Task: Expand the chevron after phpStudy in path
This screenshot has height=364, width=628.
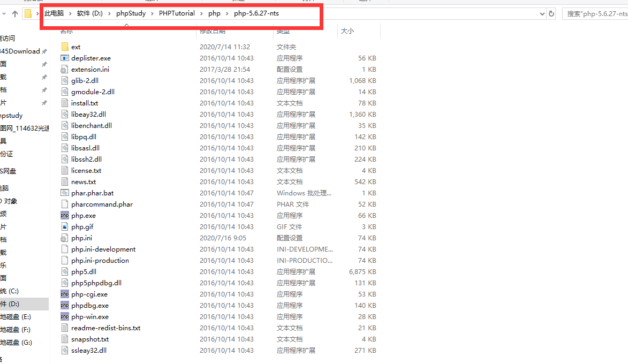Action: pos(152,13)
